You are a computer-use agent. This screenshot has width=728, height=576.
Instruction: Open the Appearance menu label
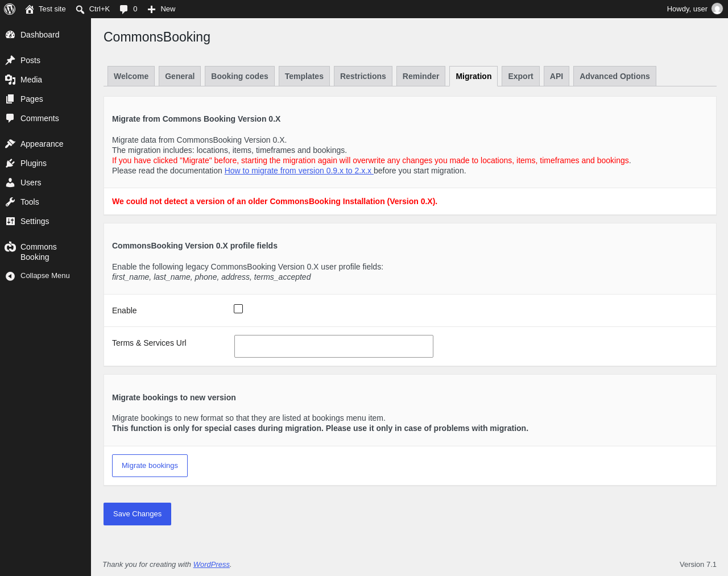[42, 144]
